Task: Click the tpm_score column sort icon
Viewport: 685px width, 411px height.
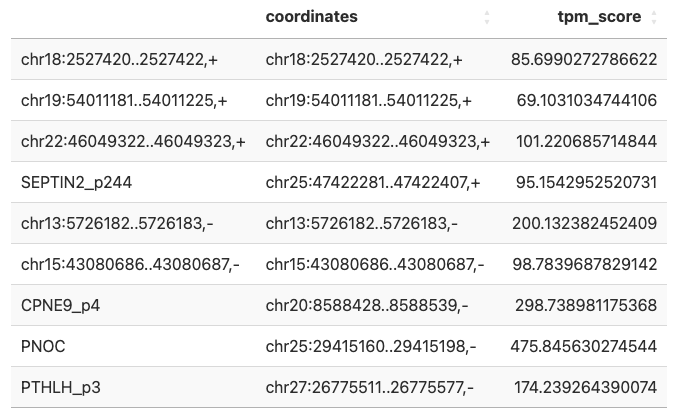Action: [x=653, y=18]
